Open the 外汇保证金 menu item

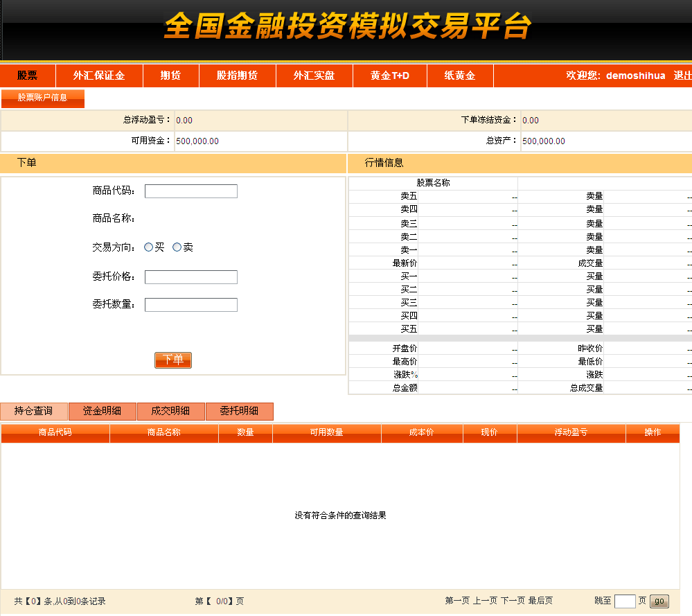click(x=99, y=76)
